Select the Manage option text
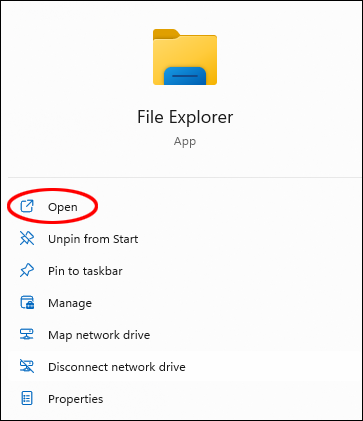Image resolution: width=363 pixels, height=421 pixels. pyautogui.click(x=70, y=303)
